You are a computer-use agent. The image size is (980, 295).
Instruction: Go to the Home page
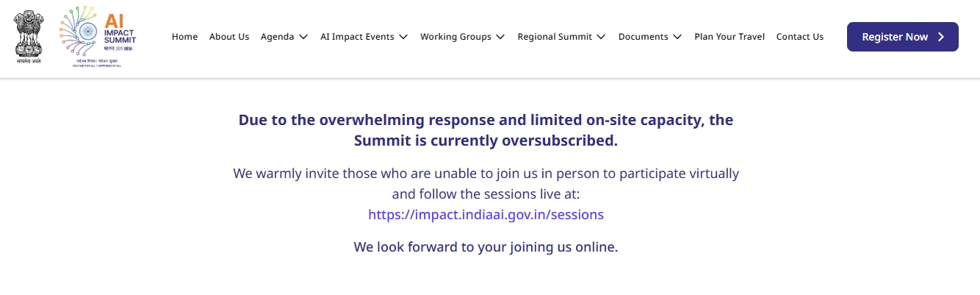[x=184, y=37]
